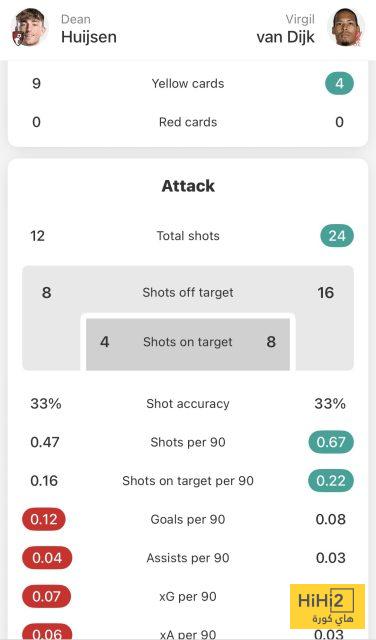This screenshot has height=640, width=376.
Task: Open Virgil van Dijk's player photo
Action: tap(346, 27)
